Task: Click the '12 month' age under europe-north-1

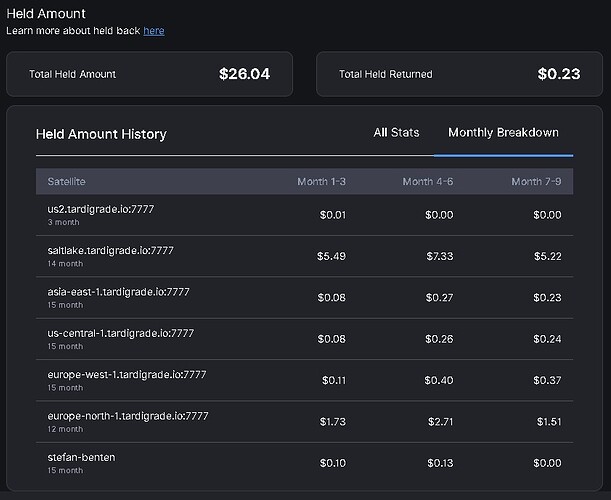Action: 65,429
